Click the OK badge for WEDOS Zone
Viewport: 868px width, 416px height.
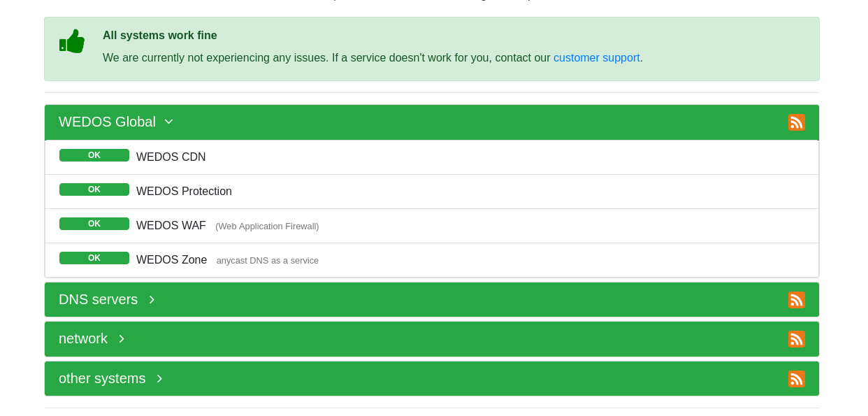94,258
